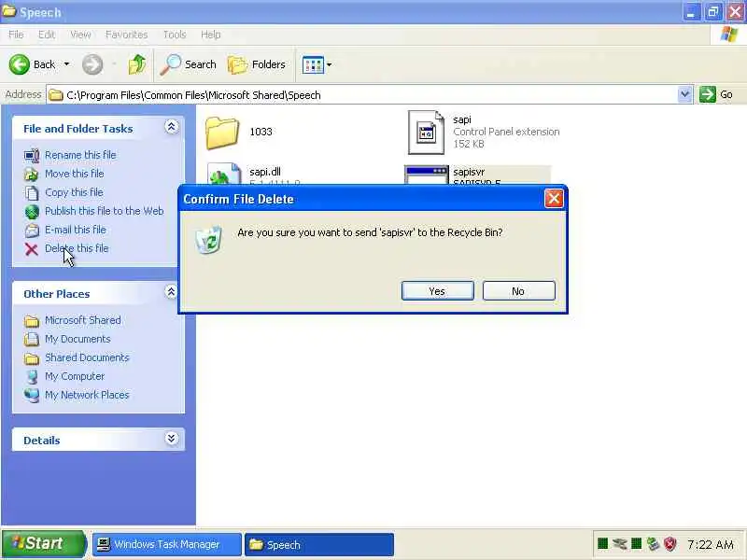Select the 1033 folder icon
This screenshot has height=560, width=747.
(222, 133)
